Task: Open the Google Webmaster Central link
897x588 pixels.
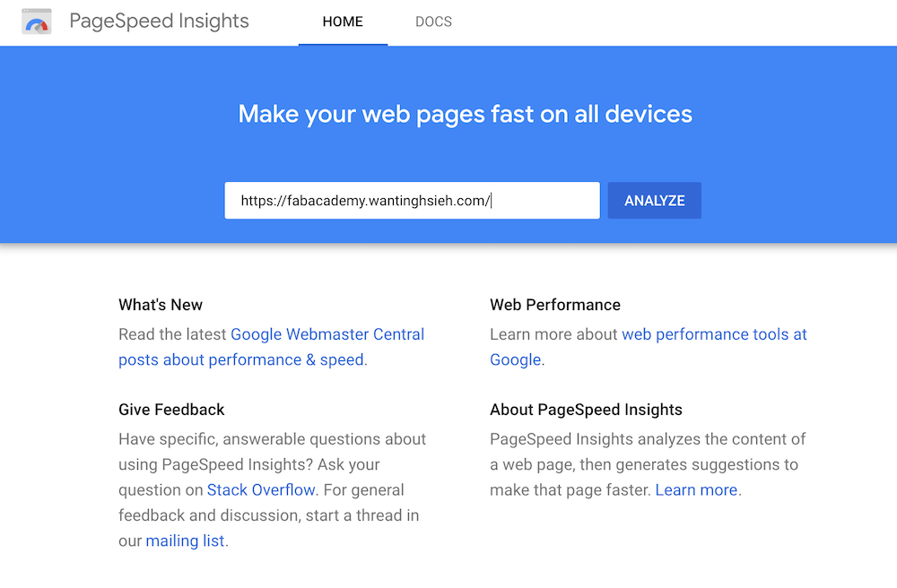Action: (x=327, y=334)
